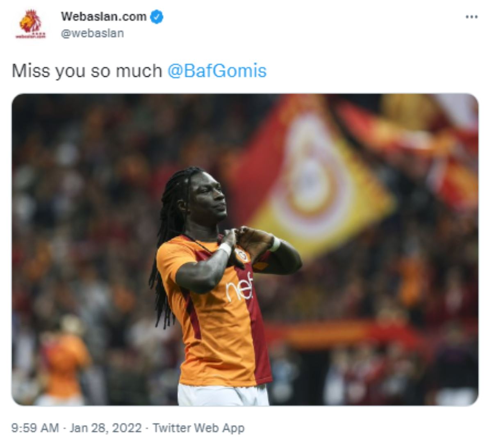The width and height of the screenshot is (492, 448).
Task: Open the Webaslan lion logo avatar
Action: point(31,24)
